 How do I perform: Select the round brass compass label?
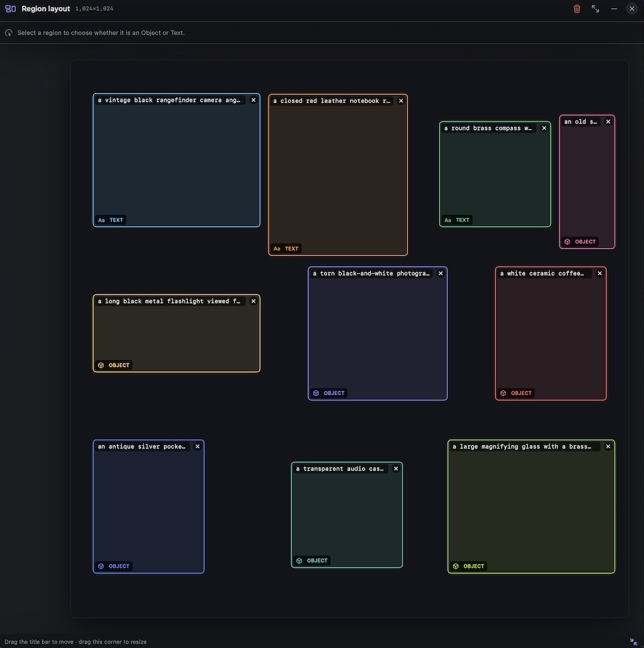coord(488,128)
